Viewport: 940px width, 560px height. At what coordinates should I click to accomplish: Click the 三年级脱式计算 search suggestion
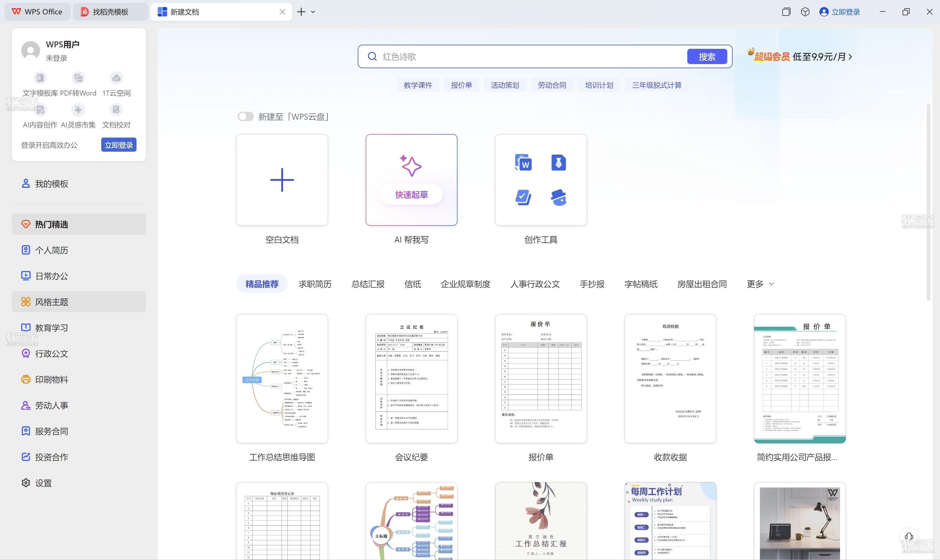click(657, 85)
